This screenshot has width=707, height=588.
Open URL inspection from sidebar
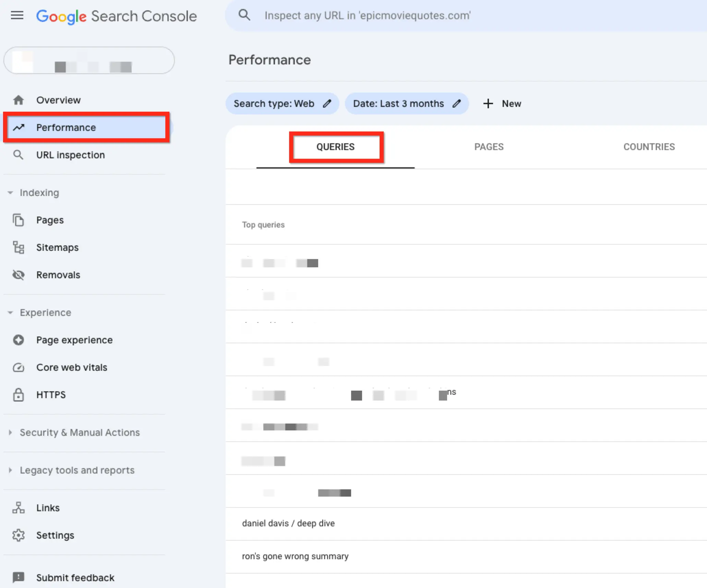[x=70, y=155]
